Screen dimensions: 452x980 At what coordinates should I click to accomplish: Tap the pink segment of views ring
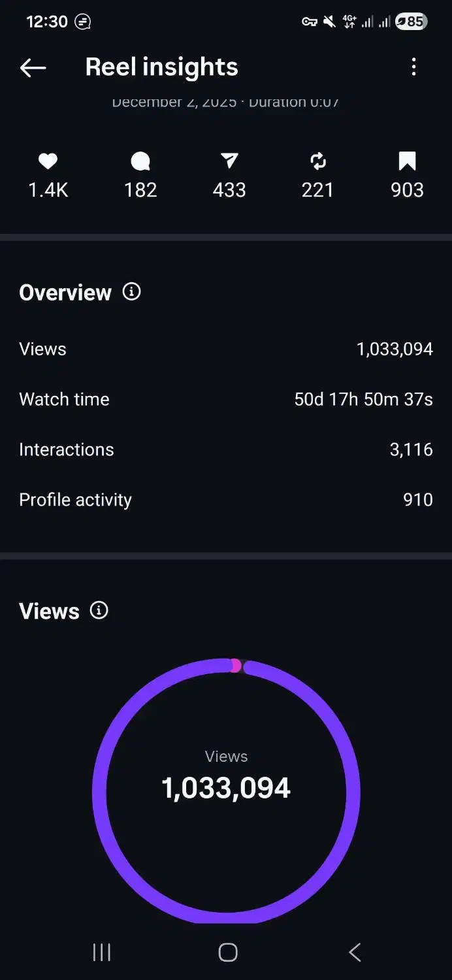(x=235, y=666)
